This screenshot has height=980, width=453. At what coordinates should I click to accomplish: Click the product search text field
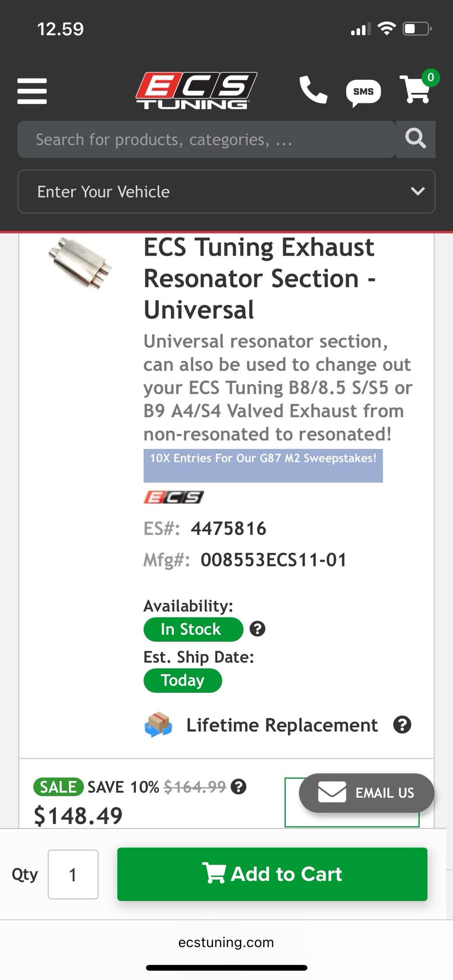[206, 140]
